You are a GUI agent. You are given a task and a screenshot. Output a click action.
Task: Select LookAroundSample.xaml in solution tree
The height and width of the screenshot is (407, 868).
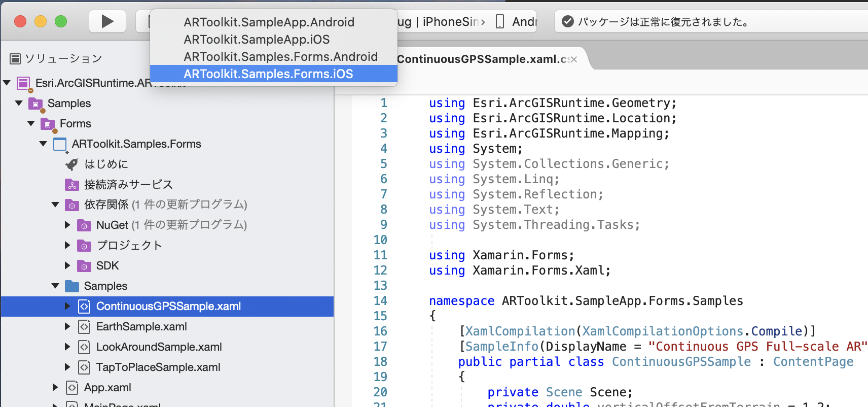pos(159,347)
